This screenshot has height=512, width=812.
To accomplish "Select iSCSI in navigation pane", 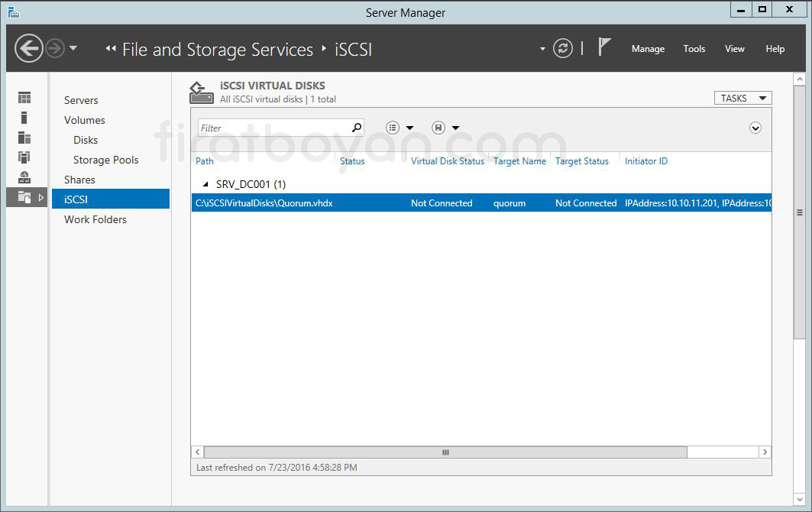I will 111,199.
